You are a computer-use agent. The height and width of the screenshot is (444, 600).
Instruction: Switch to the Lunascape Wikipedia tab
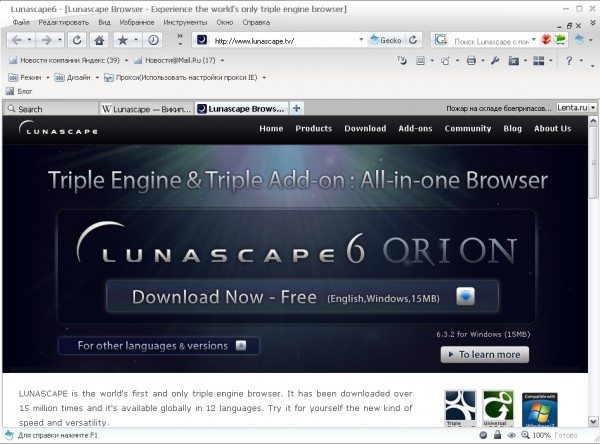tap(146, 109)
